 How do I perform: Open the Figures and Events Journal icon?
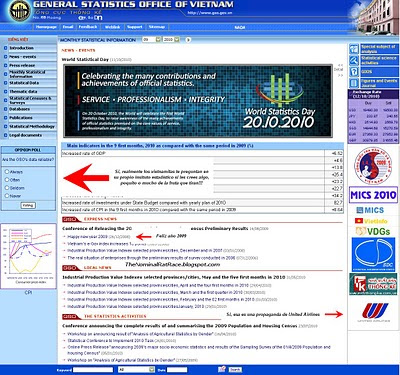[x=354, y=83]
